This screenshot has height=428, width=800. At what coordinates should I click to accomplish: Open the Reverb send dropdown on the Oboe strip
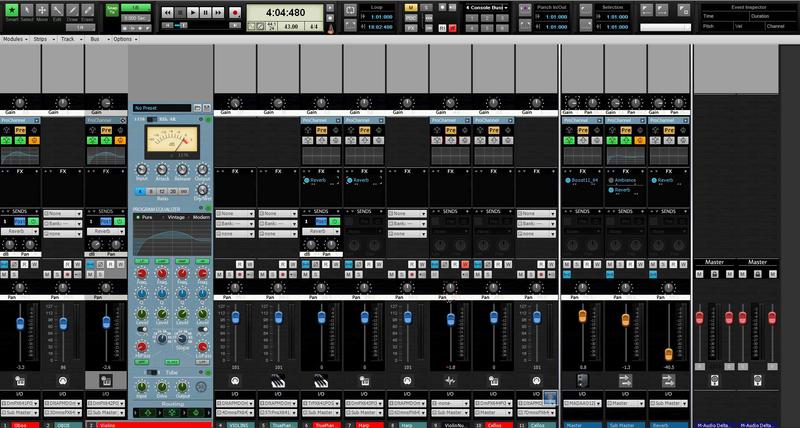[x=20, y=231]
